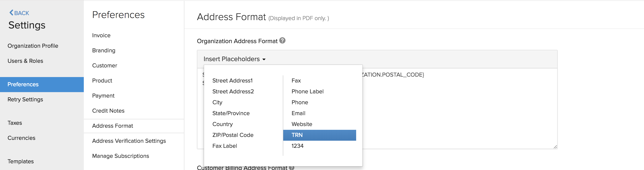
Task: Insert Website placeholder
Action: click(x=302, y=124)
